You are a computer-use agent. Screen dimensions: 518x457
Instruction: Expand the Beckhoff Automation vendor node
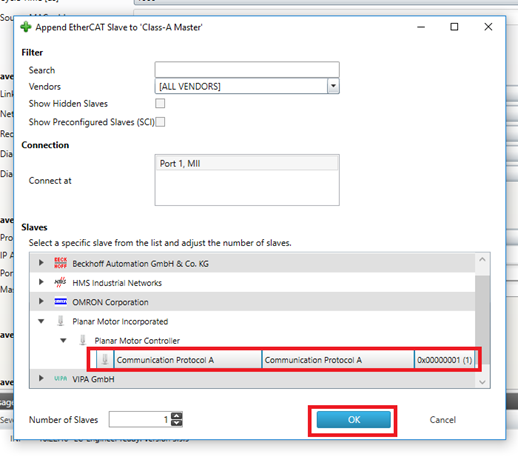pos(41,263)
